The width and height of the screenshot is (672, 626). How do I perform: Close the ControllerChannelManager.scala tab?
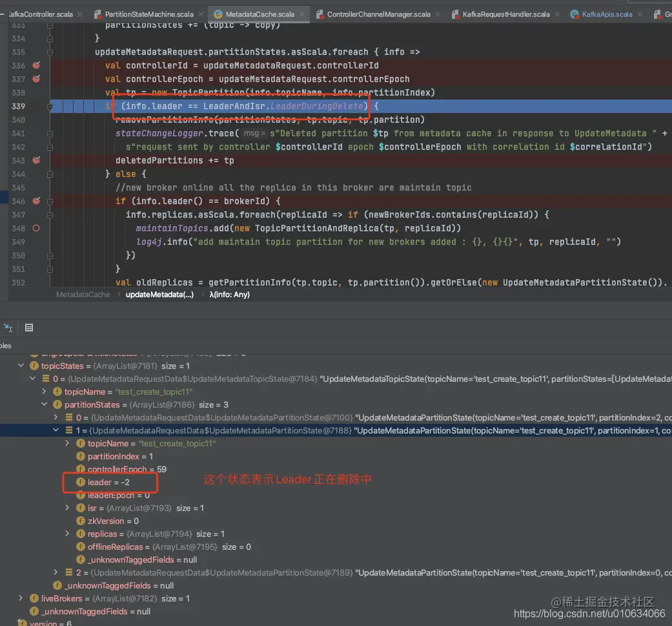438,14
